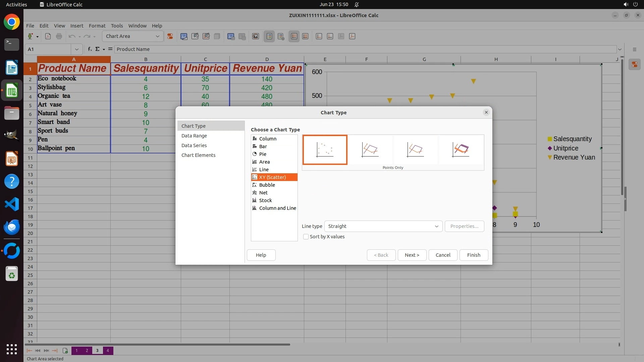The image size is (644, 362).
Task: Expand the Chart Area element selector
Action: pos(157,37)
